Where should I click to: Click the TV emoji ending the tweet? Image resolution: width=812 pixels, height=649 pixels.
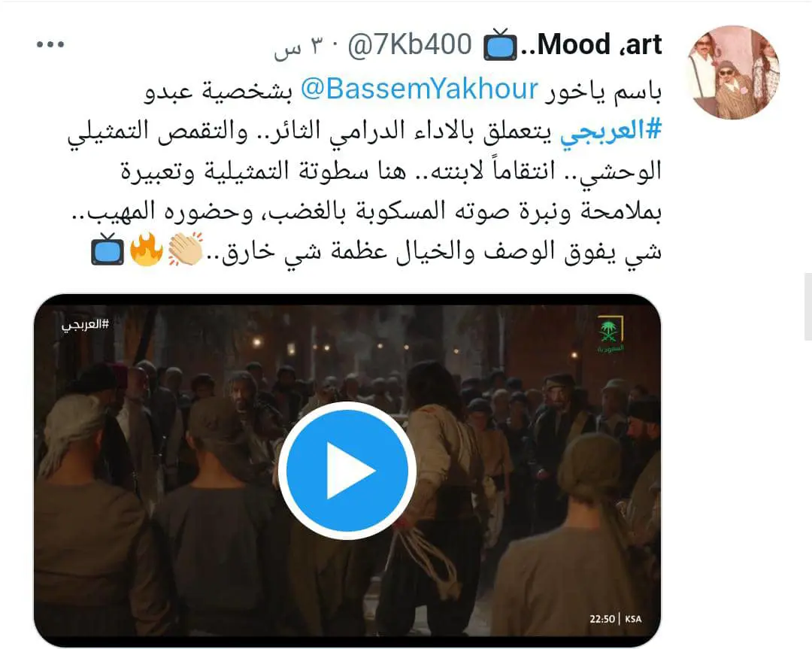[108, 250]
